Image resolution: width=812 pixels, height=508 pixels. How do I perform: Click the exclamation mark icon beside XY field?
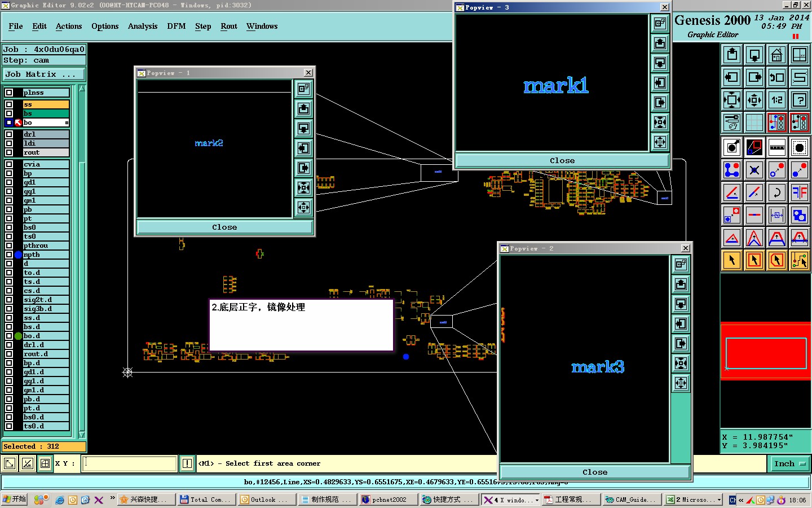pyautogui.click(x=187, y=463)
